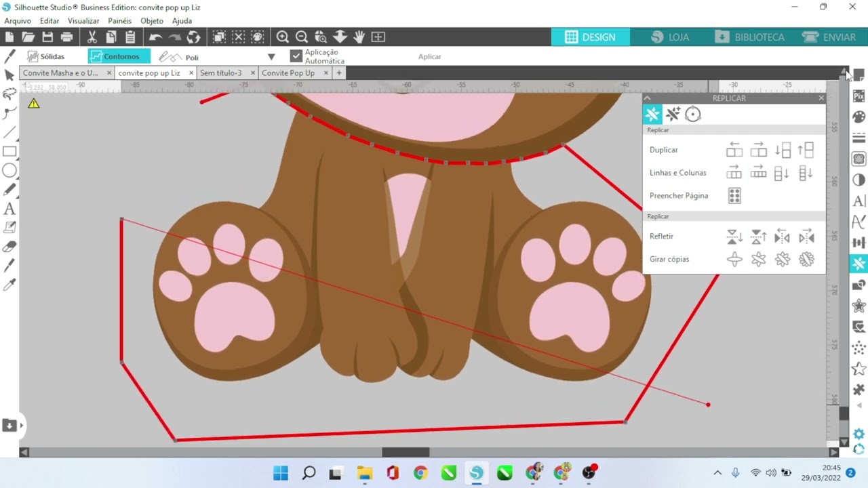Click the Aplicar button
Screen dimensions: 868x488
[430, 57]
